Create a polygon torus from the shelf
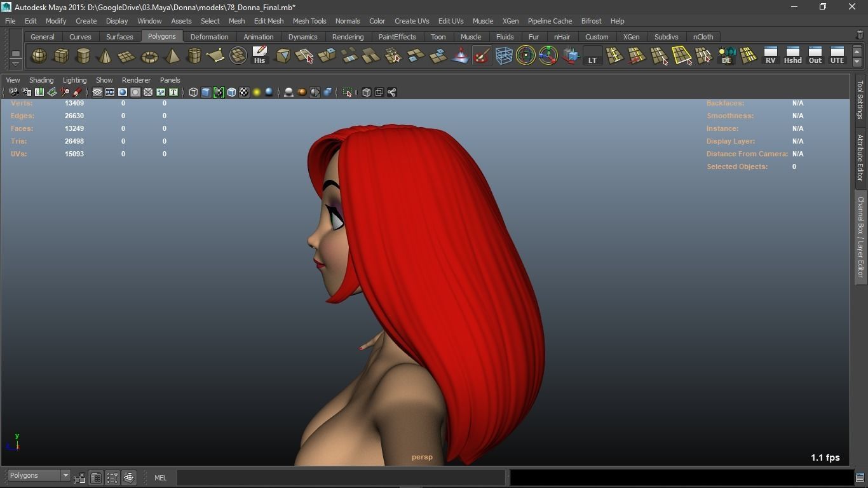868x488 pixels. pos(149,56)
